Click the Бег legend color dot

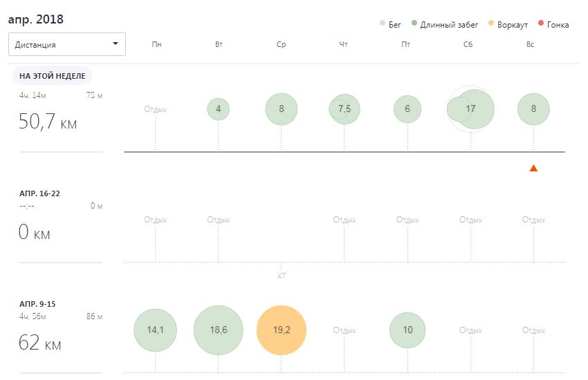pyautogui.click(x=383, y=23)
